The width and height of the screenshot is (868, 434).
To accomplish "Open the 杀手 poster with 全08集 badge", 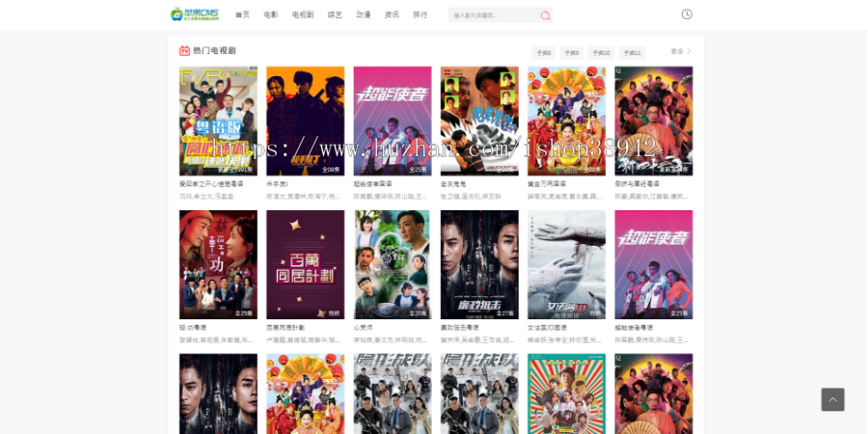I will 305,122.
